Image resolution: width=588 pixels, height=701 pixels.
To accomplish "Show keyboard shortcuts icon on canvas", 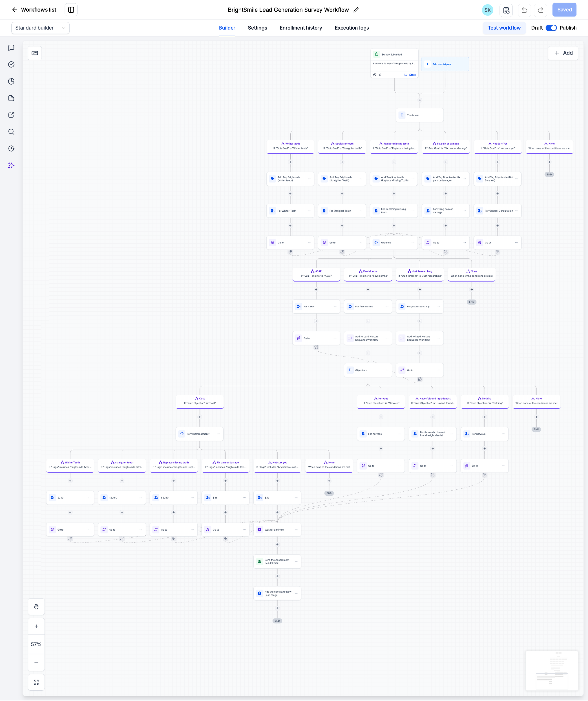I will coord(35,53).
